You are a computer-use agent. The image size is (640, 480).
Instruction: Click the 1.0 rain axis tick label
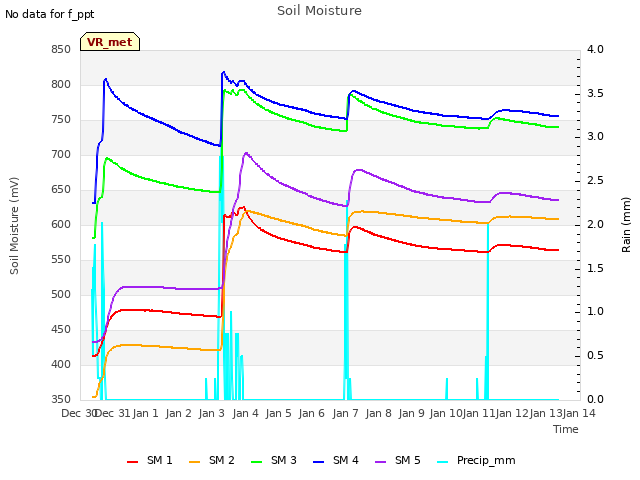(595, 312)
